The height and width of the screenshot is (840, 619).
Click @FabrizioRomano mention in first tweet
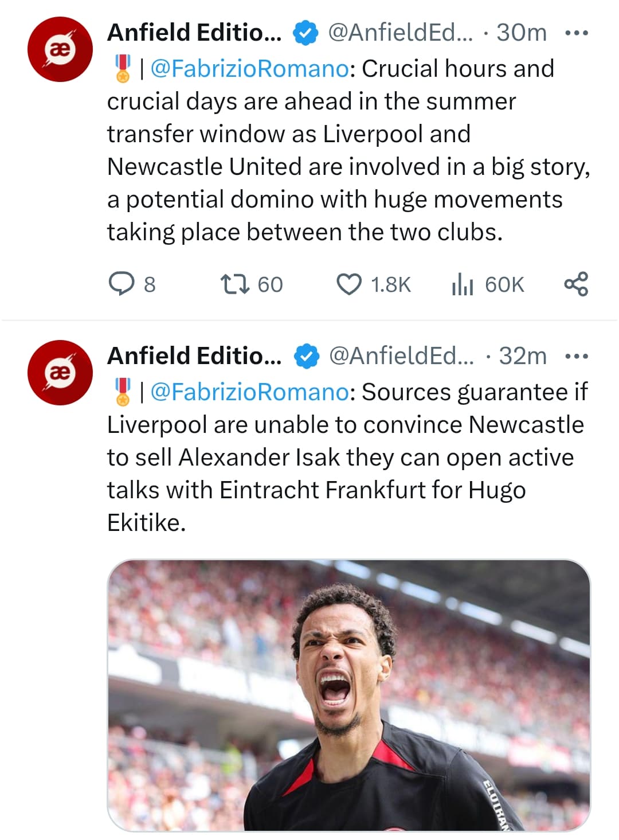tap(249, 69)
